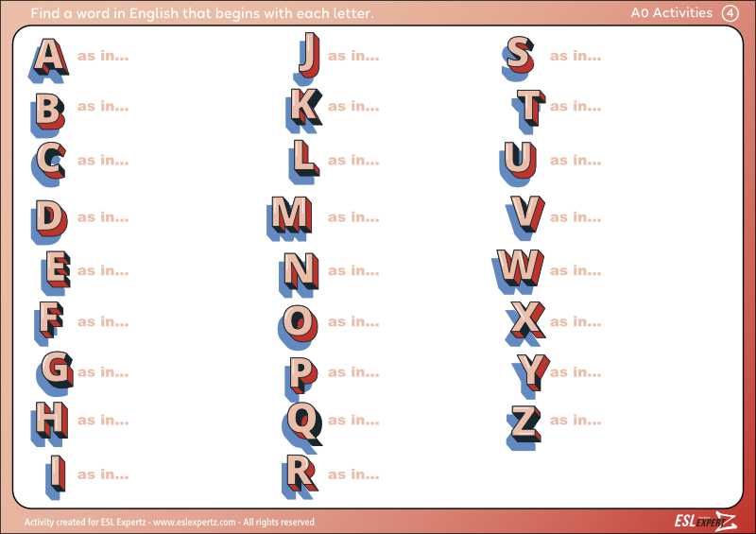Click 'as in...' next to letter B

click(x=103, y=106)
